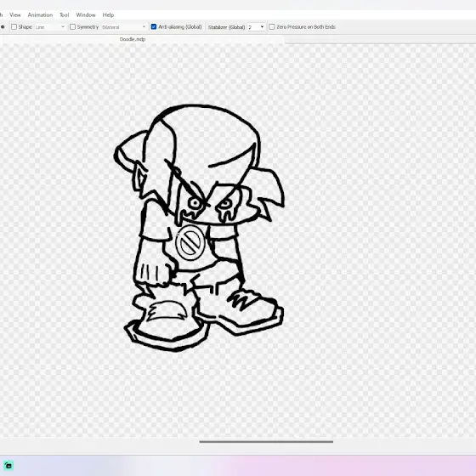The height and width of the screenshot is (476, 476).
Task: Disable Anti-aliasing (Global) checkbox
Action: point(154,27)
